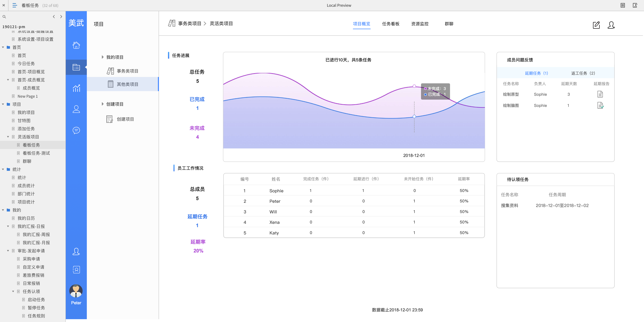Screen dimensions: 644x322
Task: Click the hamburger menu icon in the preview bar
Action: (15, 5)
